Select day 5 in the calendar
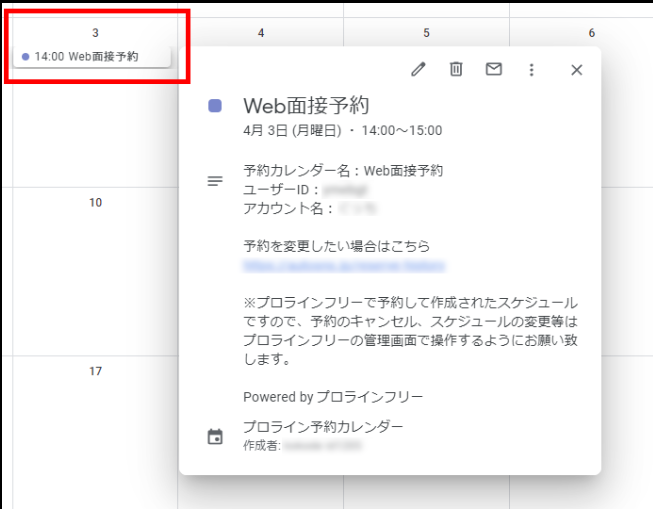653x509 pixels. pyautogui.click(x=426, y=33)
